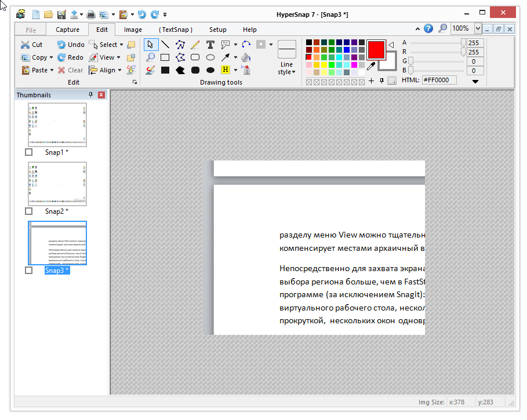Click the HTML color code field
Viewport: 527px width, 420px height.
[439, 80]
